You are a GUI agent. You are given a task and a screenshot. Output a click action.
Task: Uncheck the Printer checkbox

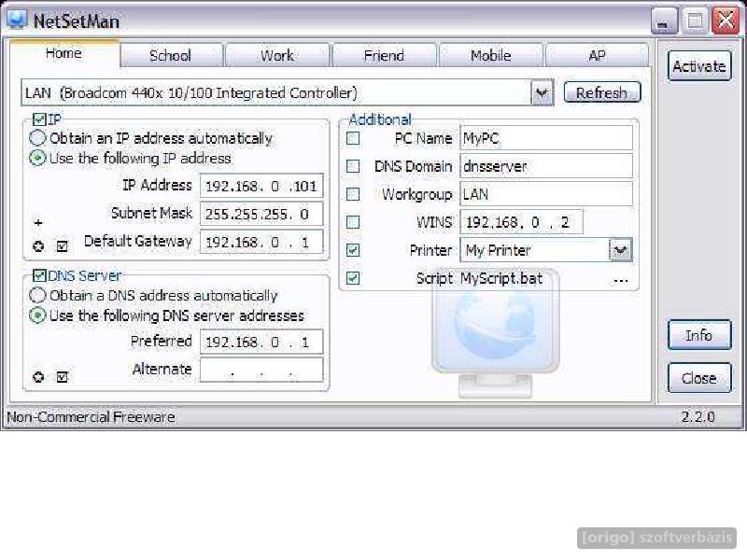353,250
